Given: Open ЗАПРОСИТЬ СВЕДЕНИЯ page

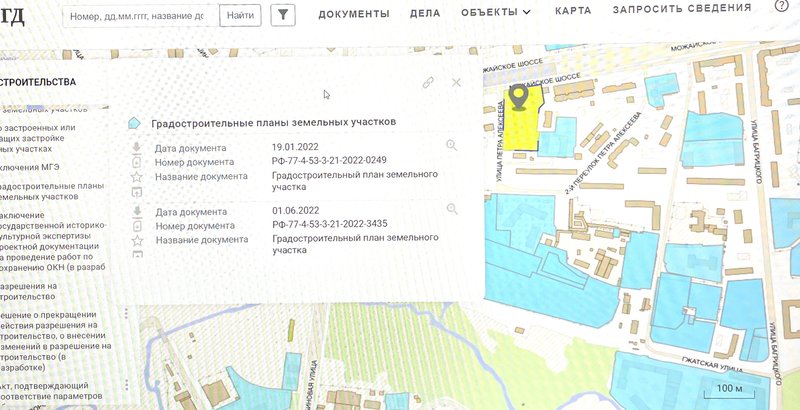Looking at the screenshot, I should [682, 8].
